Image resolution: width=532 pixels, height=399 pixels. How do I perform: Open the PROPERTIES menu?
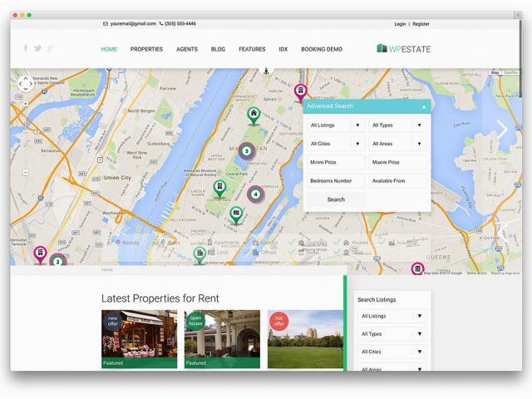[146, 49]
